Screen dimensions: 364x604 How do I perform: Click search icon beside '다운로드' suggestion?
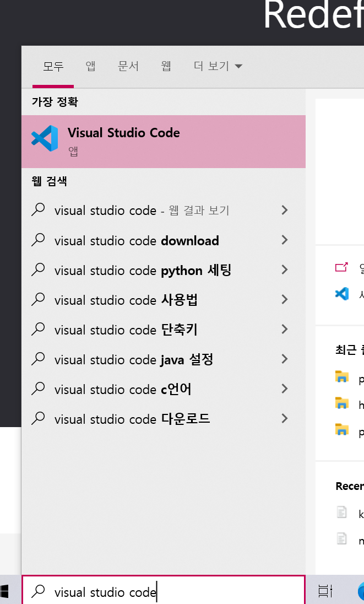pyautogui.click(x=38, y=418)
